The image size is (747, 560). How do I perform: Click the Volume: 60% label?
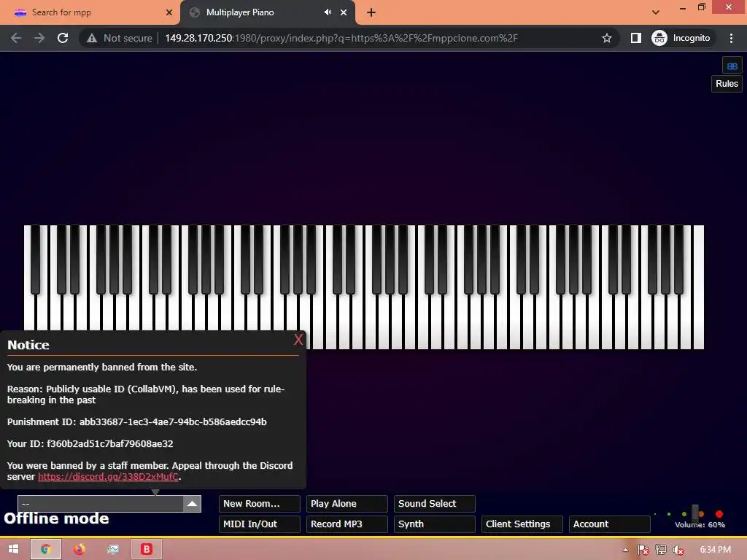700,525
